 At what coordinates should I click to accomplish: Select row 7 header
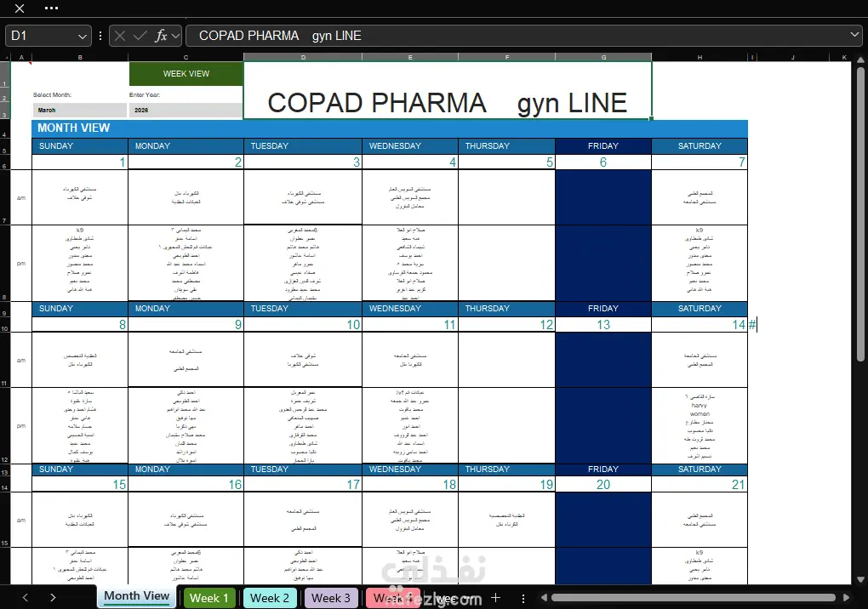5,197
